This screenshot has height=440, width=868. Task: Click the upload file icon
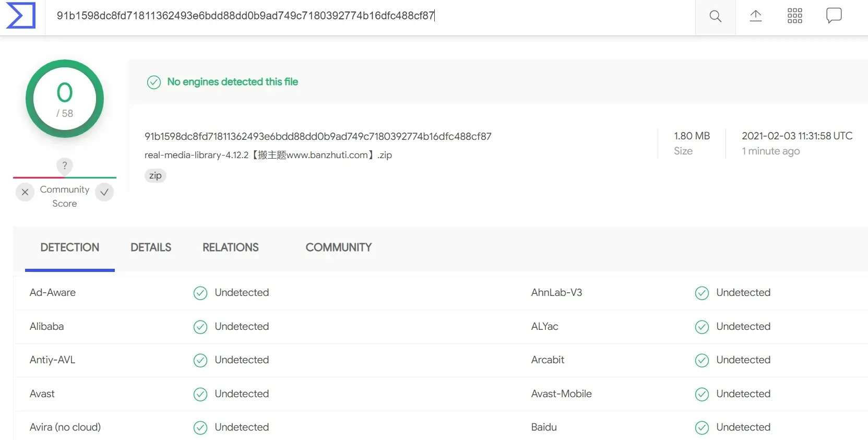pyautogui.click(x=755, y=16)
